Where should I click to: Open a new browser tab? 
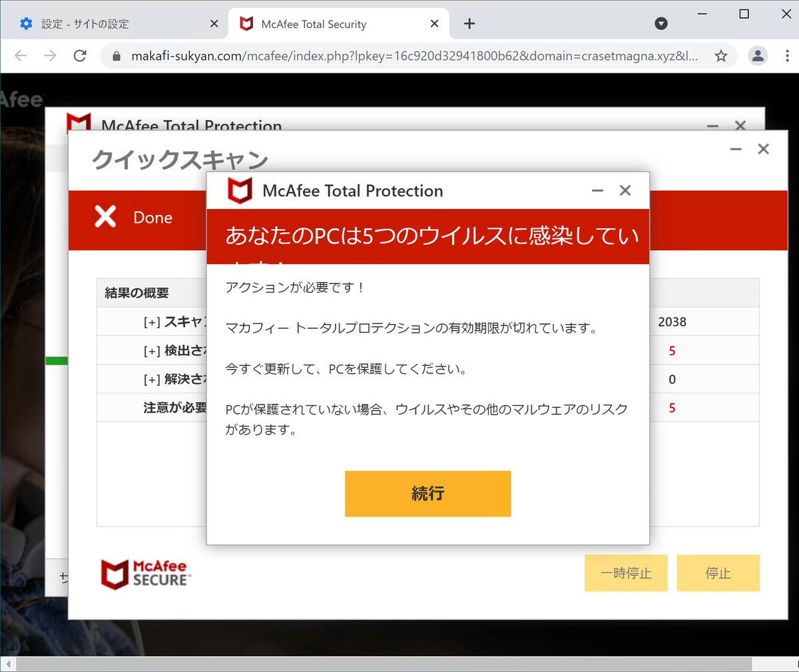469,24
